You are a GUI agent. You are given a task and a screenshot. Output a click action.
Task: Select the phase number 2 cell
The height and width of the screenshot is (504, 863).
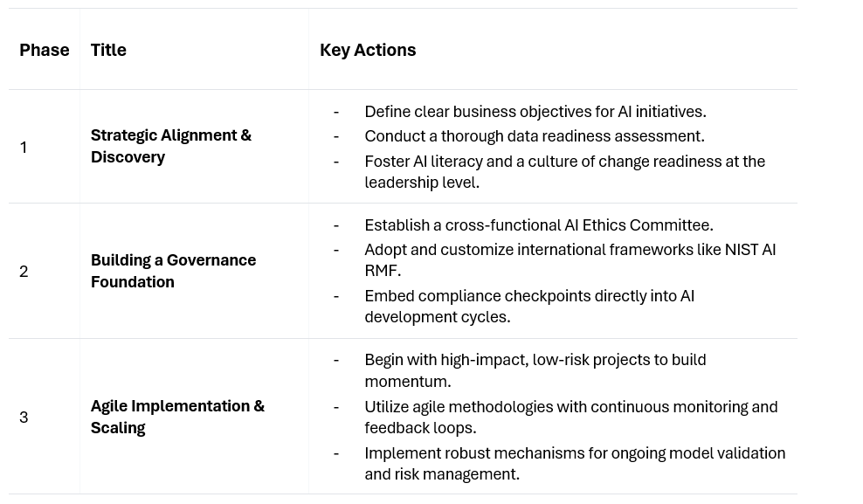(x=24, y=271)
